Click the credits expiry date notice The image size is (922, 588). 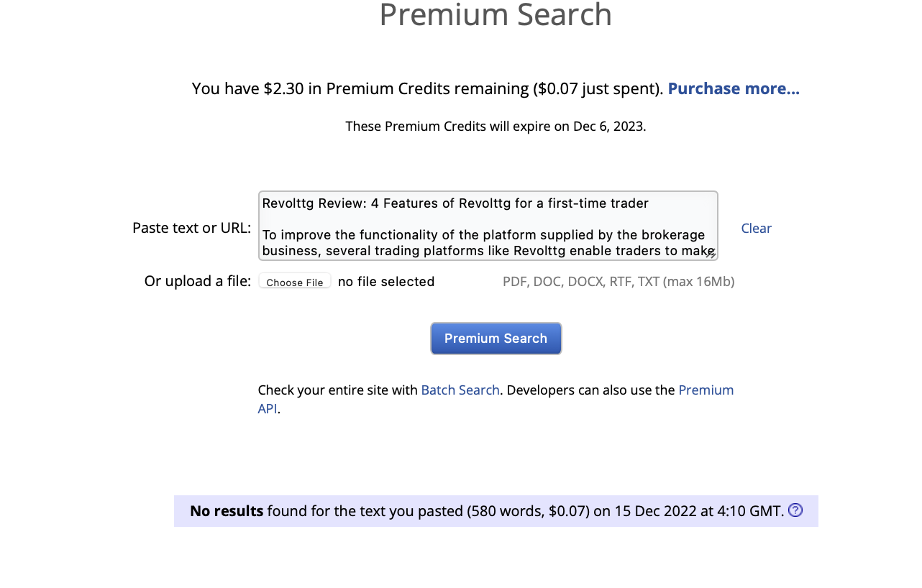pyautogui.click(x=496, y=127)
